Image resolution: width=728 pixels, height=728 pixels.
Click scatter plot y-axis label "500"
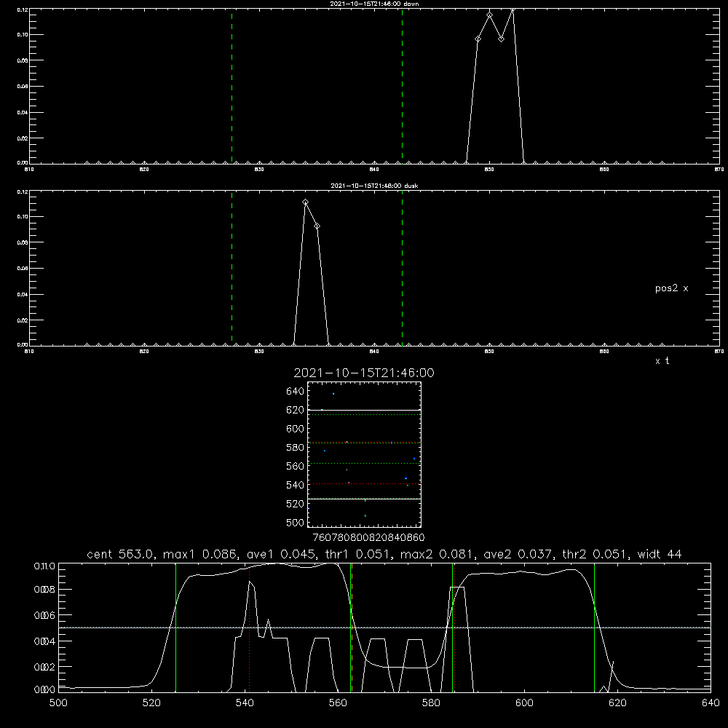pyautogui.click(x=296, y=522)
